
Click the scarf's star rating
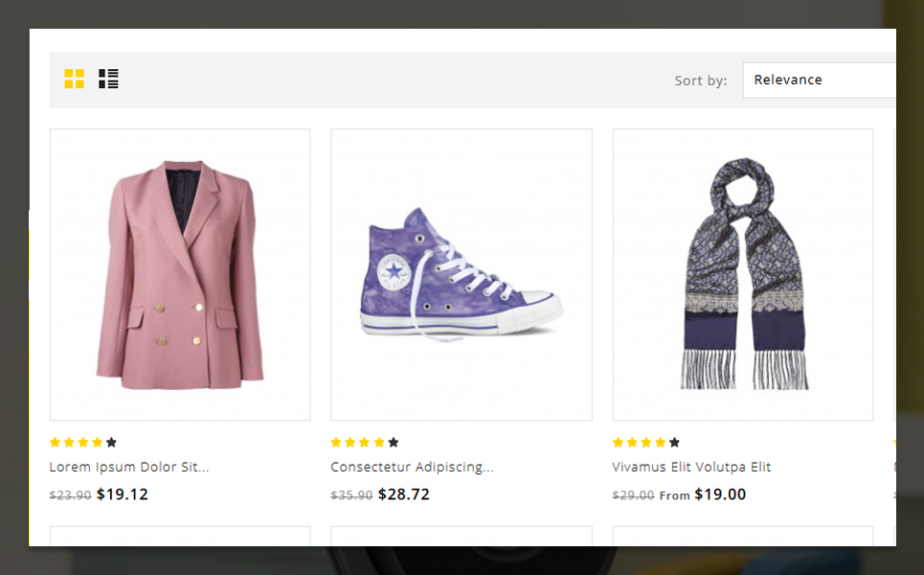point(646,443)
